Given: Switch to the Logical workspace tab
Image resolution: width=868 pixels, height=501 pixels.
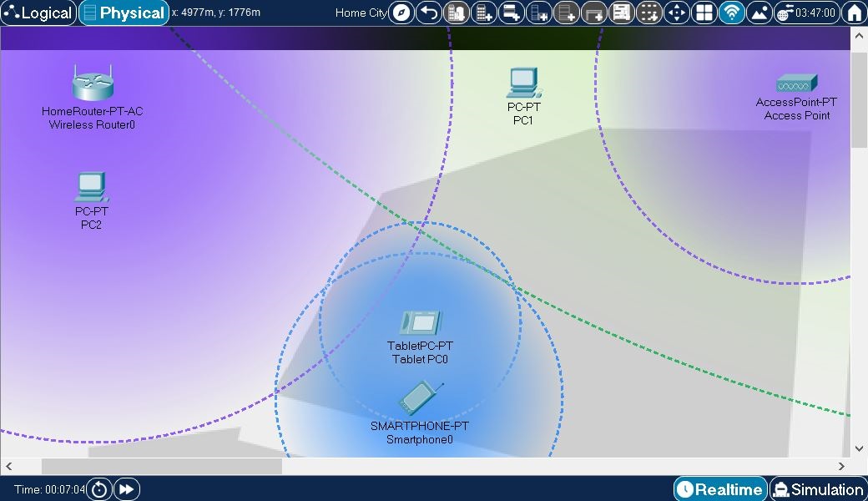Looking at the screenshot, I should tap(38, 13).
